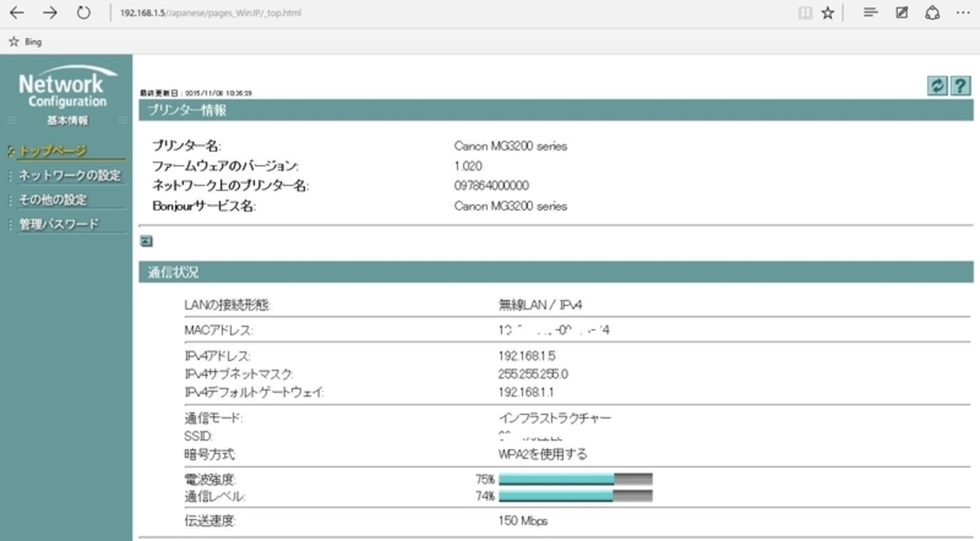Screen dimensions: 980x541
Task: Open reading view from address bar
Action: [805, 13]
